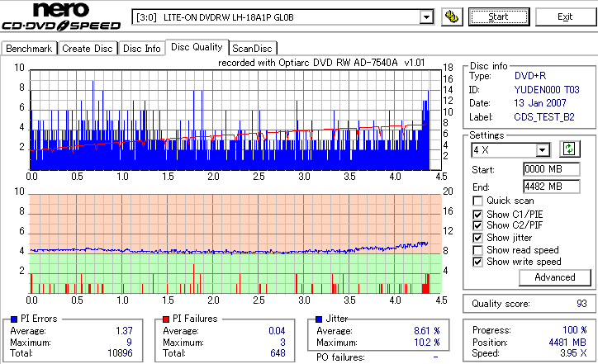Click the PI Errors graph area
Viewport: 598px width, 364px height.
235,120
